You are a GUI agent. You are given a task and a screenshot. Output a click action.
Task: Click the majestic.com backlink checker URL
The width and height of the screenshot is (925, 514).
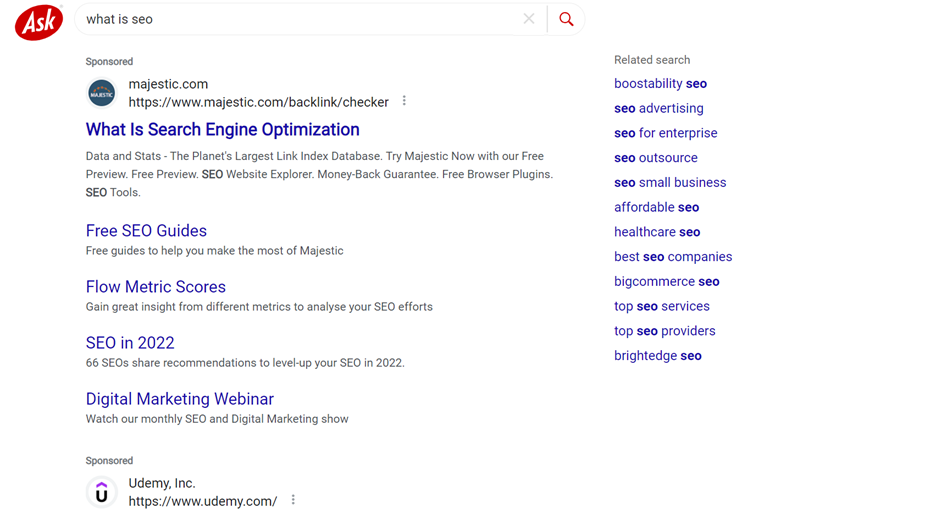(x=258, y=102)
